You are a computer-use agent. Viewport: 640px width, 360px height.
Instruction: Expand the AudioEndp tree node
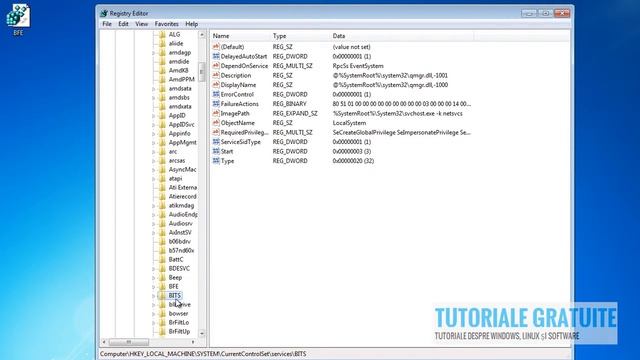coord(154,215)
